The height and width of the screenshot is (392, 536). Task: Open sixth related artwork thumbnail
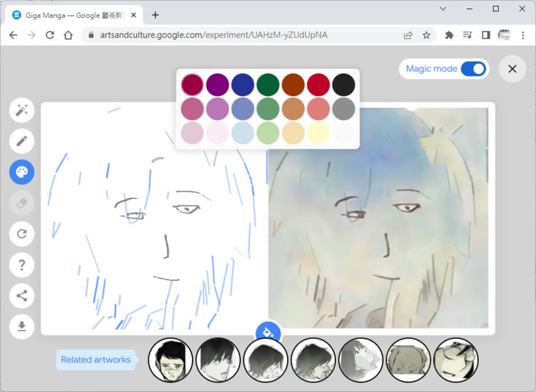coord(408,360)
